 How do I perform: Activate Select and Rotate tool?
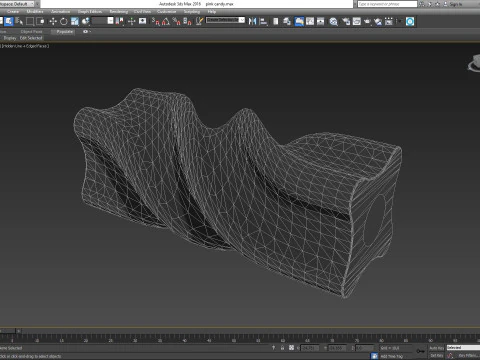(64, 22)
